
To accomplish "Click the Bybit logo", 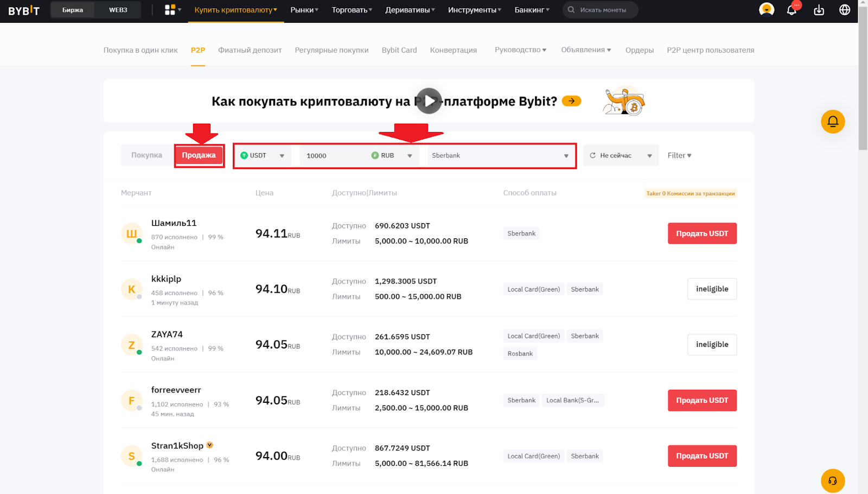I will click(24, 10).
